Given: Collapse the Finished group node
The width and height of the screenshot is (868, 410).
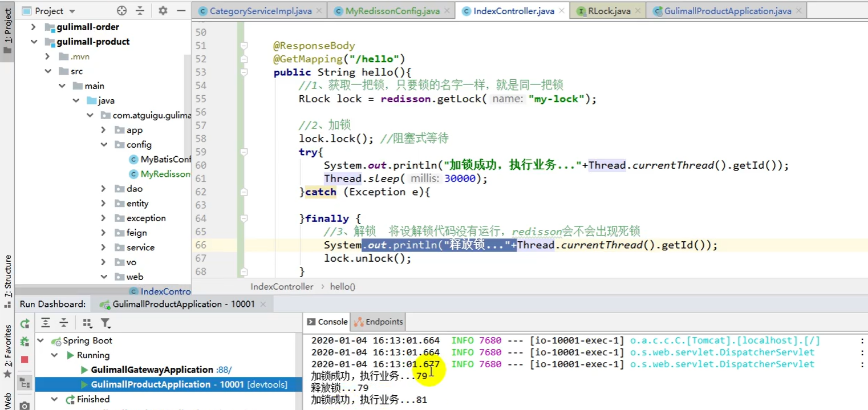Looking at the screenshot, I should (x=55, y=399).
